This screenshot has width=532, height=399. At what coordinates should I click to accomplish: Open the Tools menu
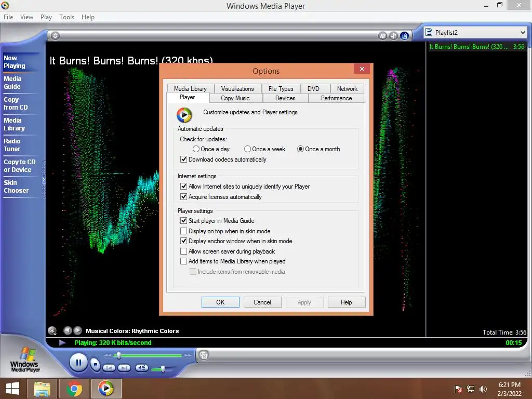[67, 17]
